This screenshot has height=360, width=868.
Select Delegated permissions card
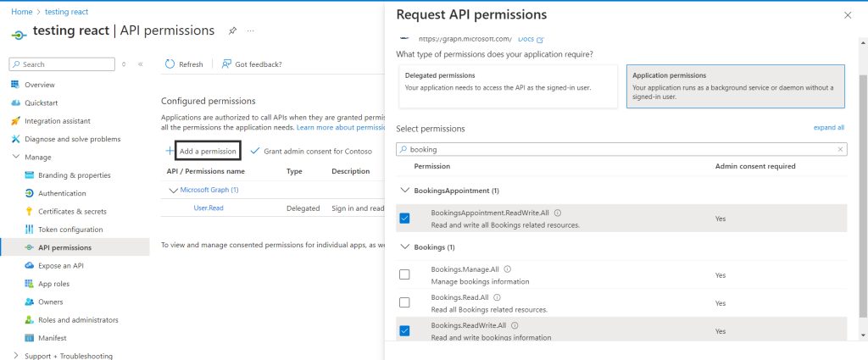coord(508,86)
